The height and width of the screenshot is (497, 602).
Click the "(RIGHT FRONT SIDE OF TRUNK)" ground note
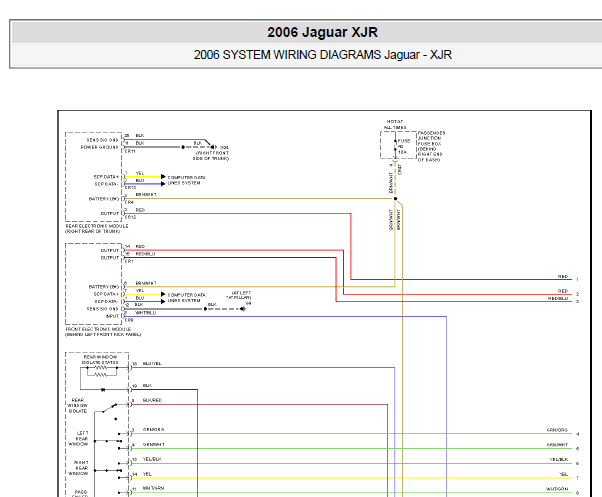tap(211, 155)
